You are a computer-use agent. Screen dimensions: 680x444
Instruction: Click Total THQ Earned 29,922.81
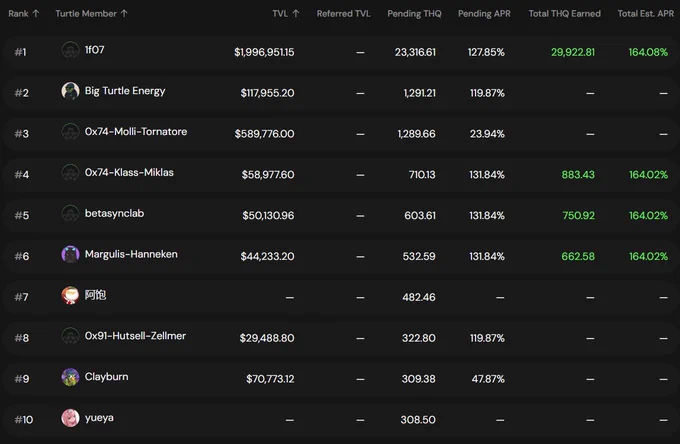point(573,52)
